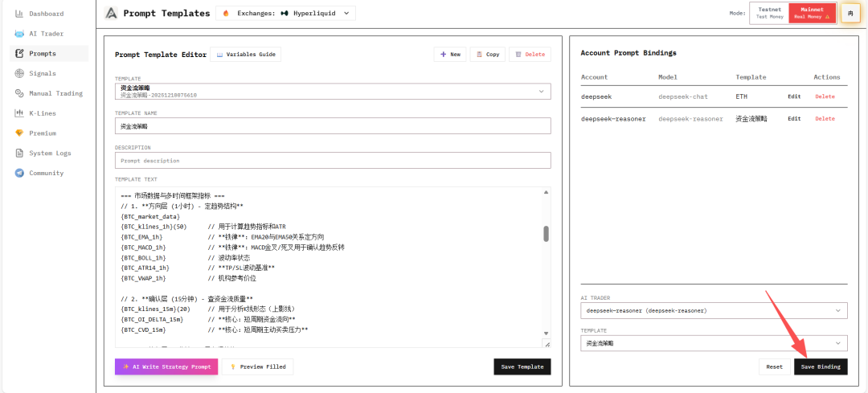This screenshot has height=393, width=868.
Task: Open the Exchanges Hyperliquid dropdown
Action: pos(286,13)
